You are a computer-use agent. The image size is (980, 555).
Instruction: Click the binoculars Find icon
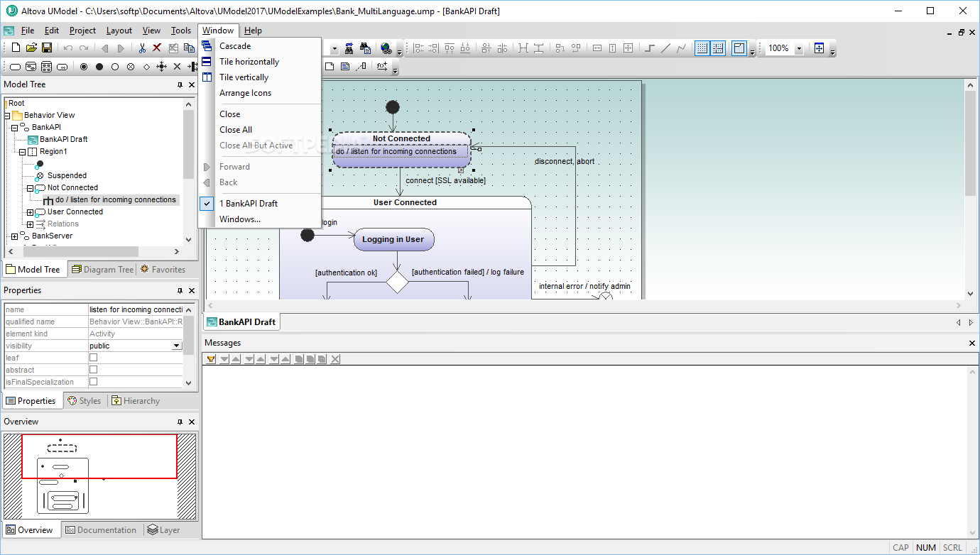tap(366, 48)
